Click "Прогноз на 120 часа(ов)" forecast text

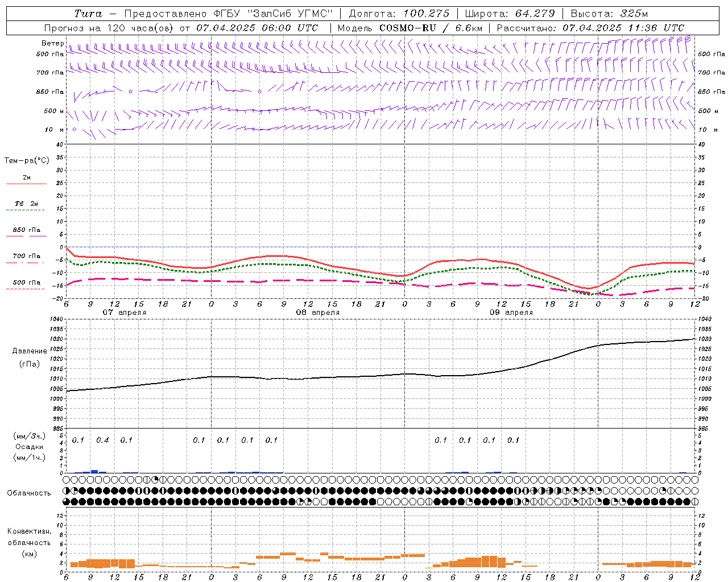(109, 28)
